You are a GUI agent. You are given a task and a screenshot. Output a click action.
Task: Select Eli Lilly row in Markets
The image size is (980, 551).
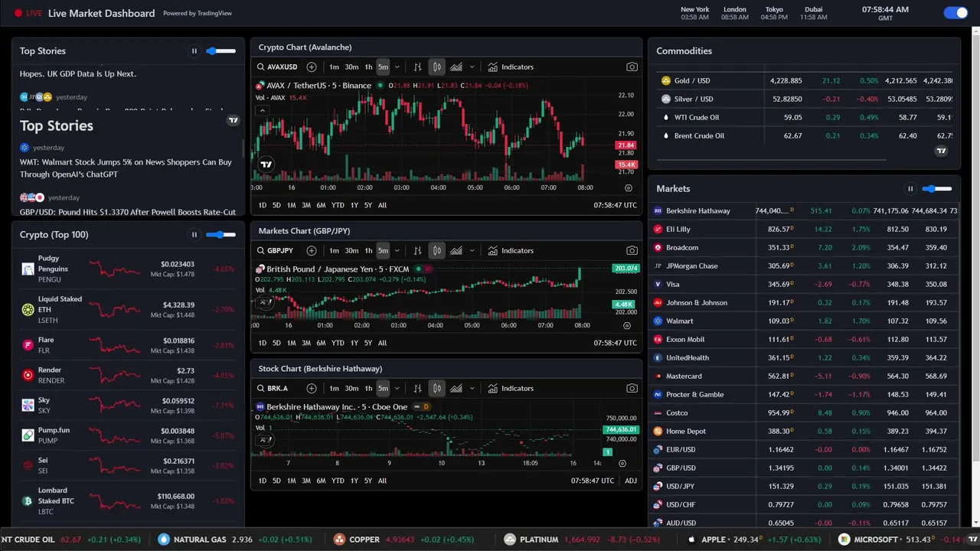tap(802, 229)
